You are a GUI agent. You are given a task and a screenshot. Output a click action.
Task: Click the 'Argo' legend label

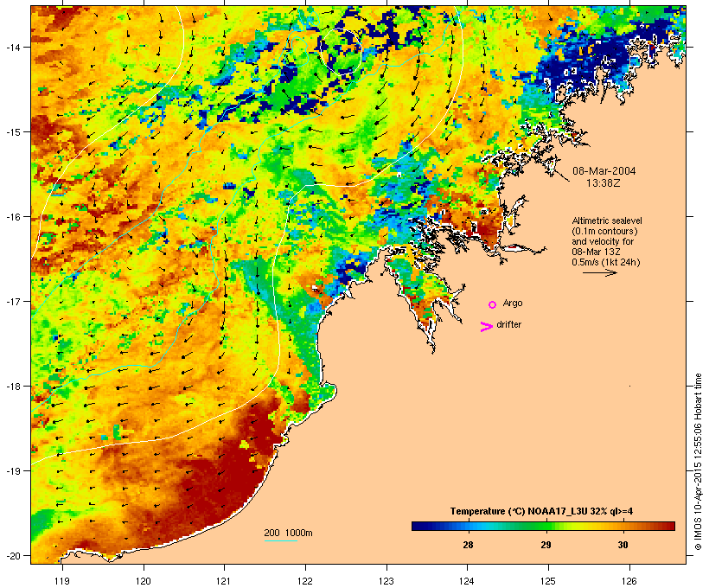513,303
